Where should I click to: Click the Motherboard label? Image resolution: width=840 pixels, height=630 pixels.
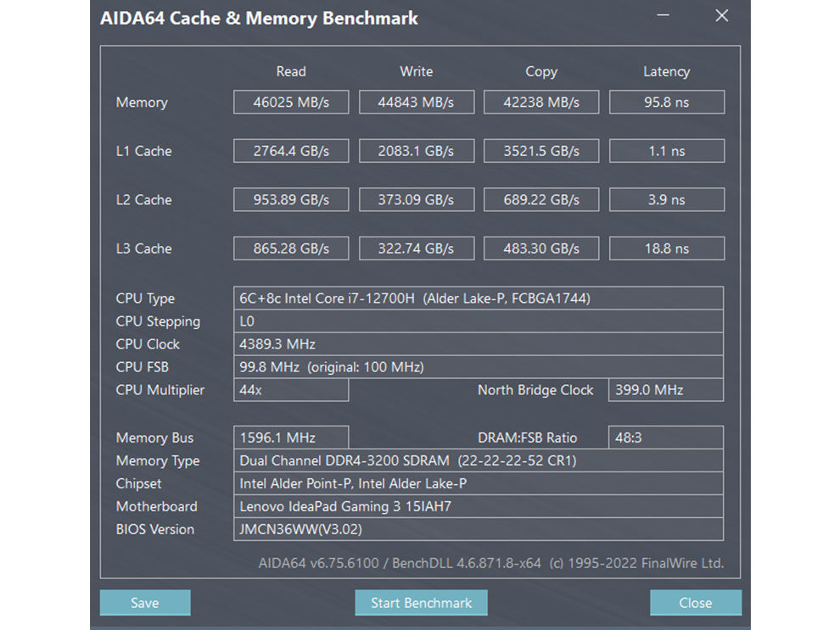click(x=156, y=506)
